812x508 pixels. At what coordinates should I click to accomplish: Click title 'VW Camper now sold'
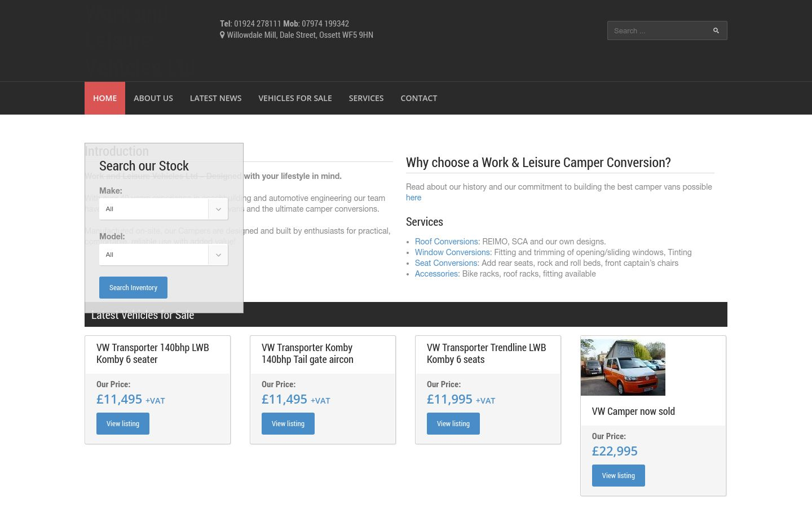click(x=633, y=411)
